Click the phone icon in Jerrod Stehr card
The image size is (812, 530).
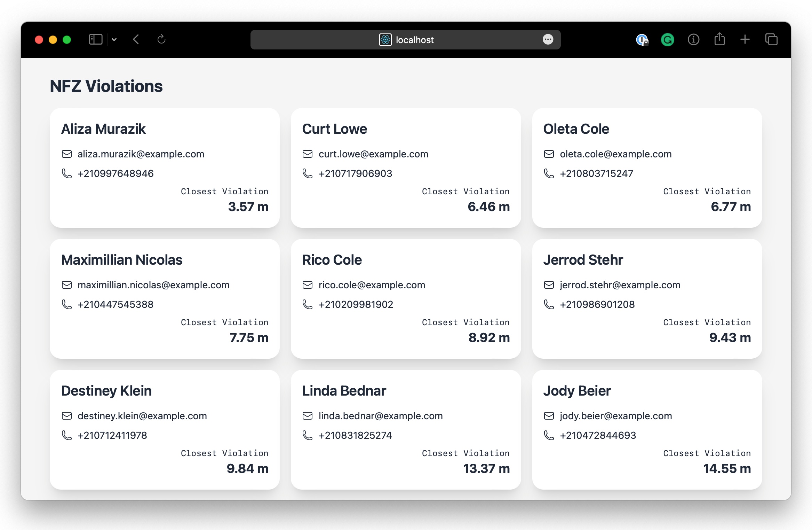tap(549, 304)
